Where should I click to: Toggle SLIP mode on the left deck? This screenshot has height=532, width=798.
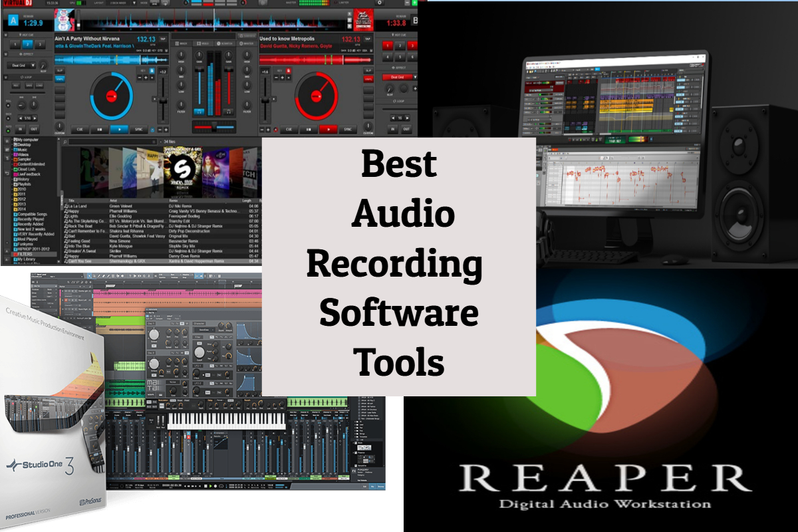[60, 70]
